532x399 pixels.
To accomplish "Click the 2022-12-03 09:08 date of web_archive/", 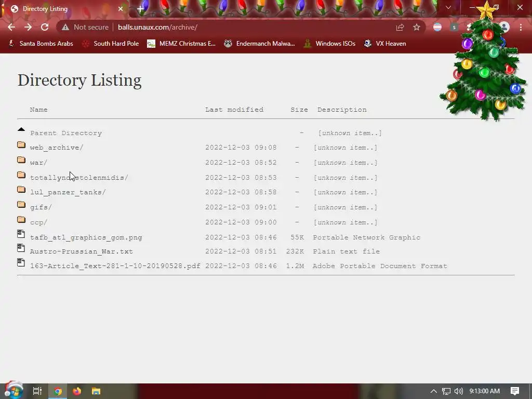I will coord(241,148).
